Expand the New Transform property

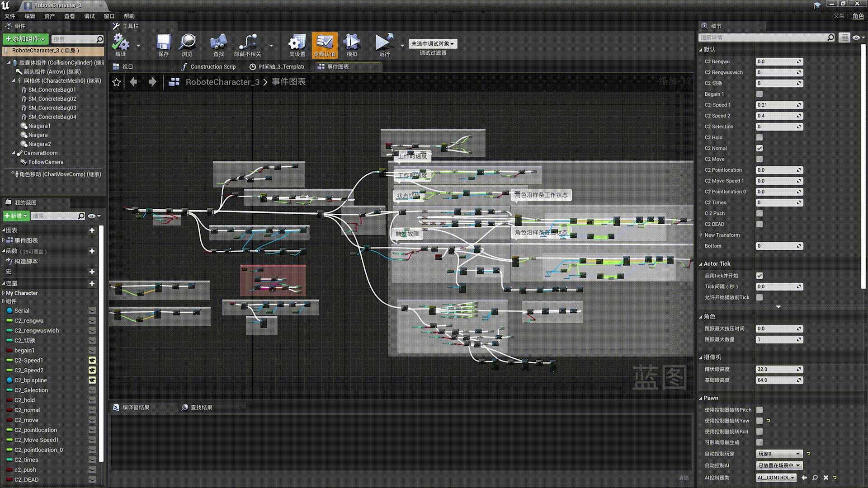[x=701, y=235]
